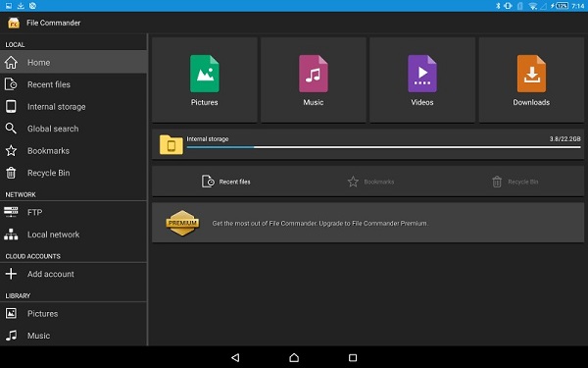
Task: Open the File Commander app logo icon
Action: click(x=14, y=23)
